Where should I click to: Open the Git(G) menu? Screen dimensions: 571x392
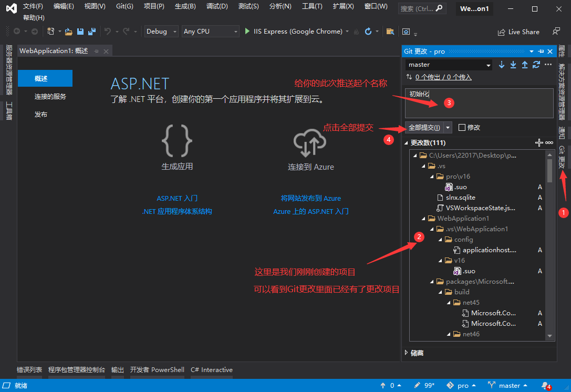coord(124,6)
